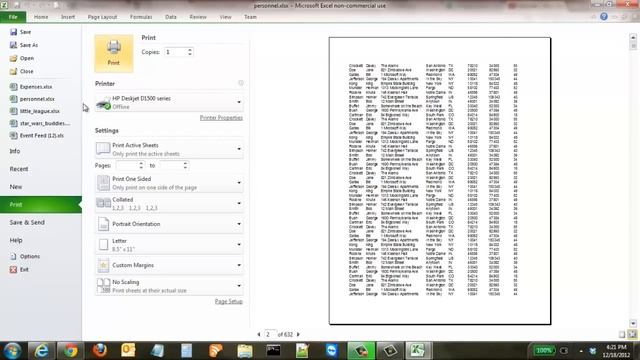
Task: Click Close in the File sidebar
Action: 22,71
